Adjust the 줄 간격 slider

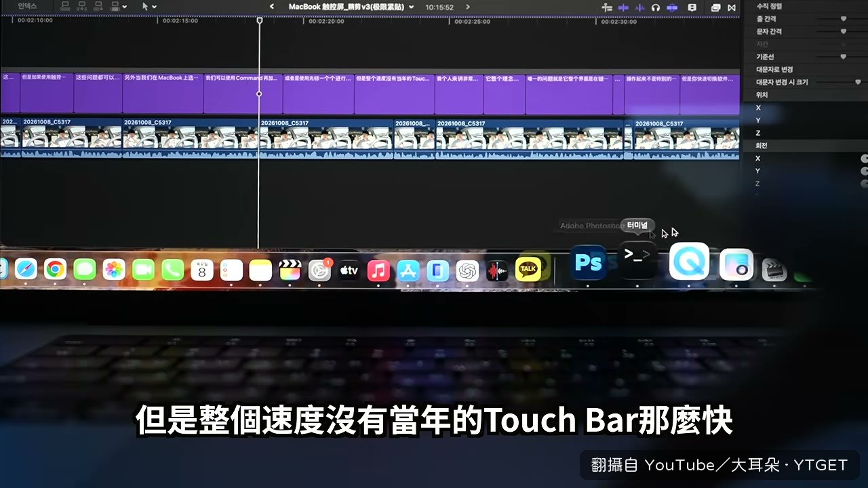coord(844,19)
